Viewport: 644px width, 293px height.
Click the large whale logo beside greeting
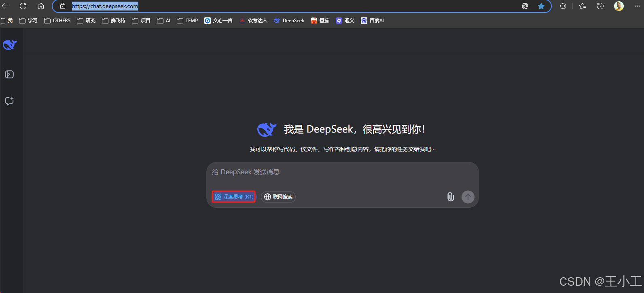(267, 129)
